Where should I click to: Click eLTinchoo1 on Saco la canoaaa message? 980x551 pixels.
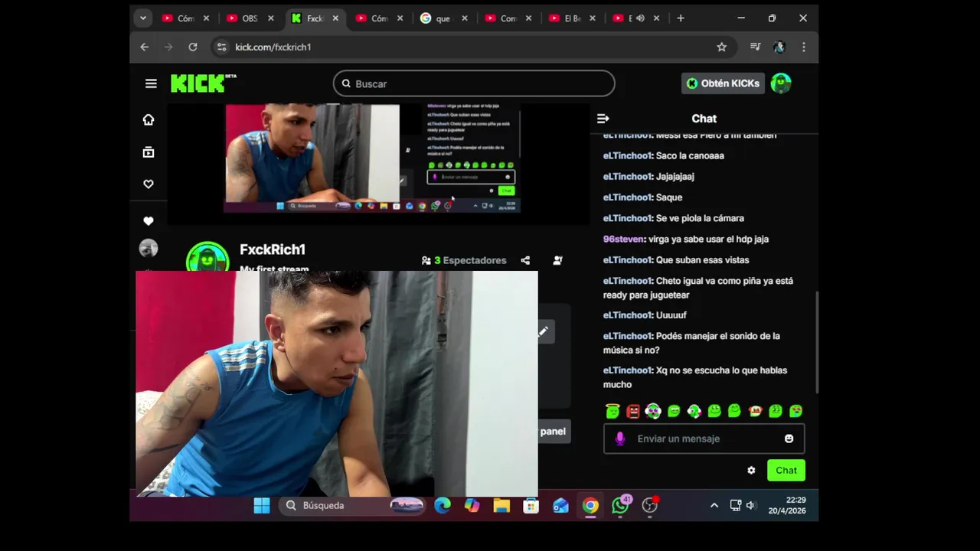(627, 155)
